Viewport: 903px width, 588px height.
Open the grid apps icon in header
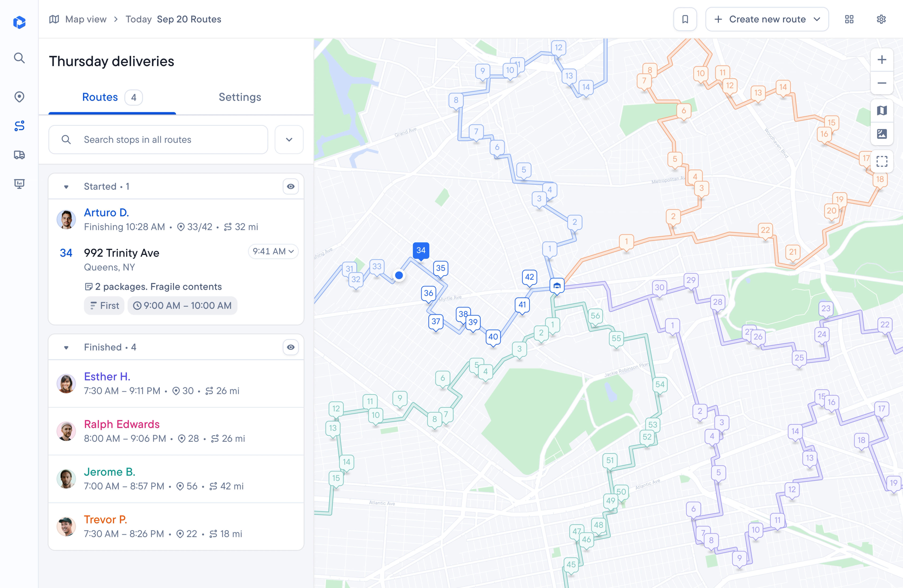(850, 19)
